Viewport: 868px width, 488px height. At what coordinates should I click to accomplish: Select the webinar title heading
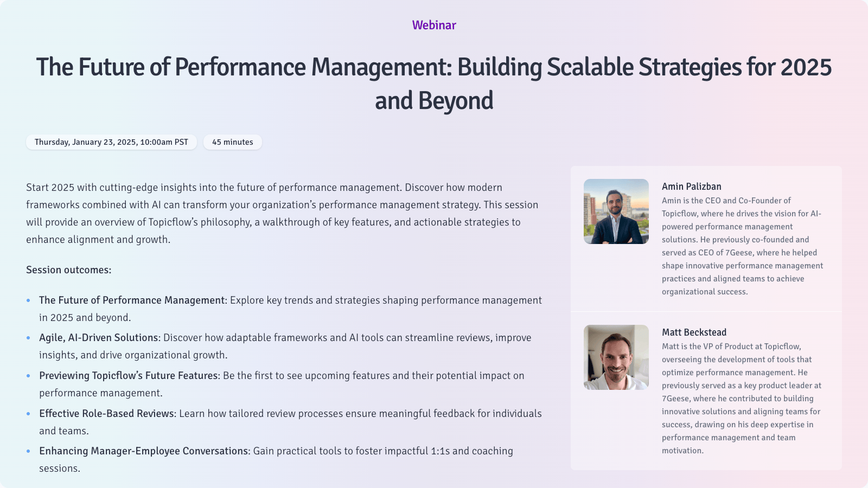click(x=434, y=84)
